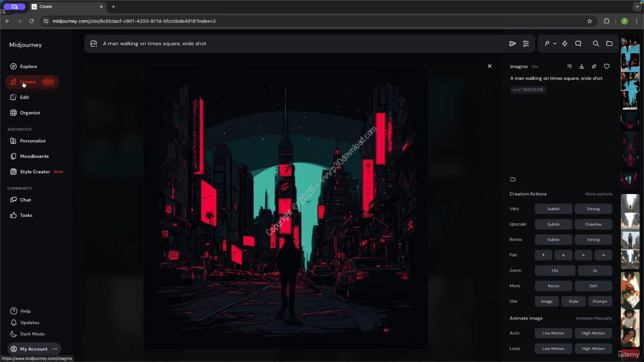Go to Moodboards in the sidebar
644x362 pixels.
[x=34, y=156]
